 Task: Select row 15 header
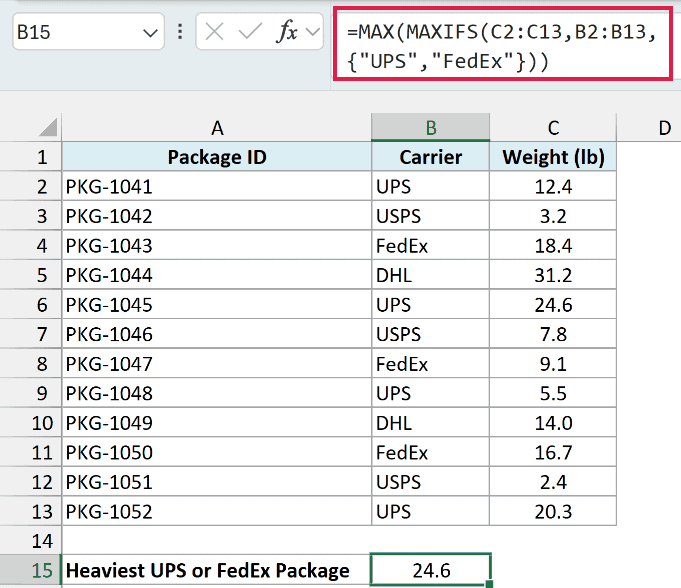31,570
